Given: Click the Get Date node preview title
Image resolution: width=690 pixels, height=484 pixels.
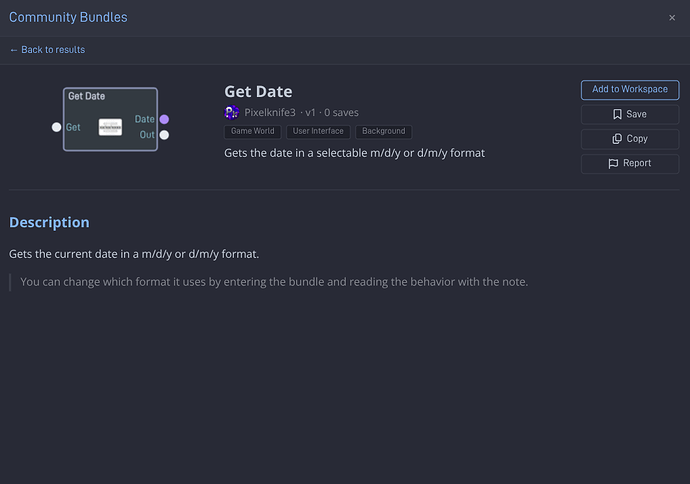Looking at the screenshot, I should 87,96.
